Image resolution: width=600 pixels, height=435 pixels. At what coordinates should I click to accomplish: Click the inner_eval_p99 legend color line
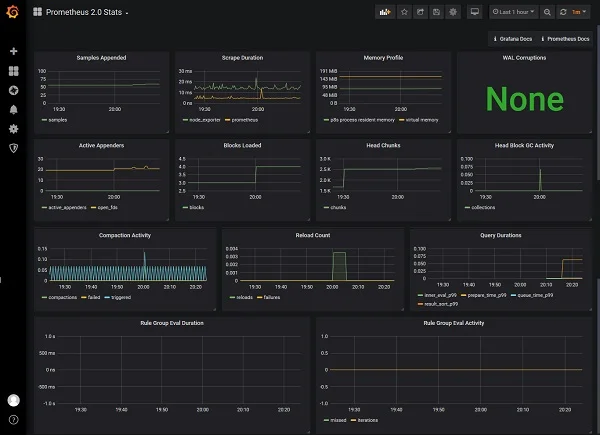point(420,295)
